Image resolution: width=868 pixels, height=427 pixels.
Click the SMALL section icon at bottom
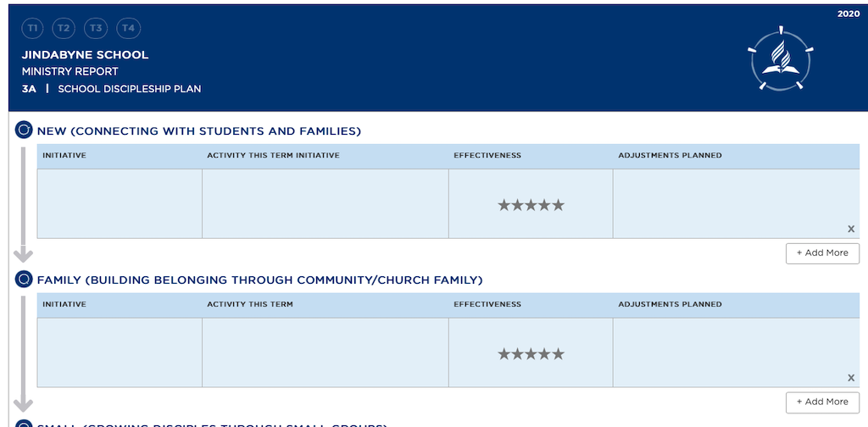pyautogui.click(x=24, y=424)
